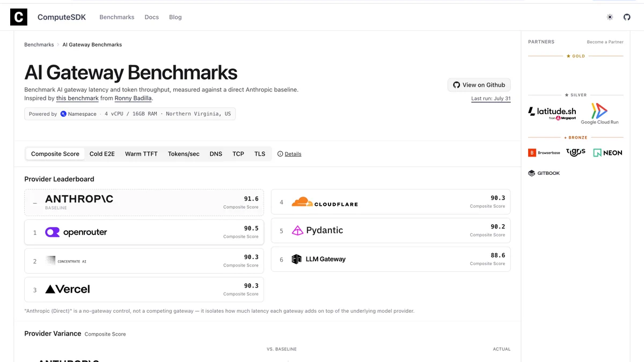Open the Details link
The height and width of the screenshot is (362, 644).
tap(293, 154)
